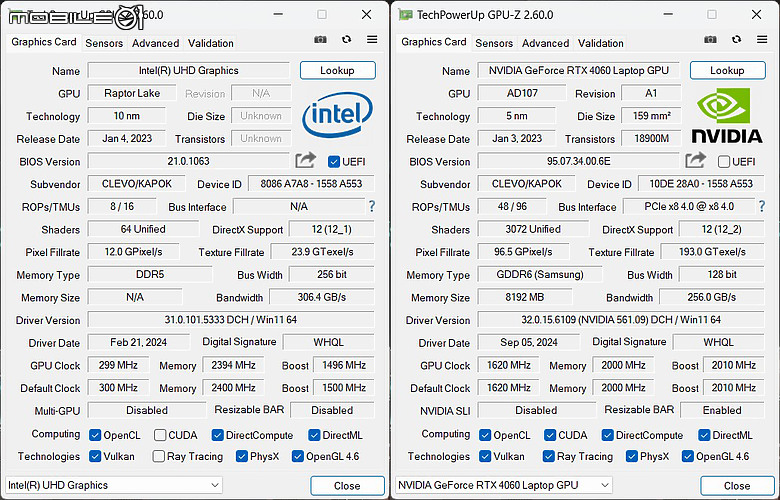Click the 8192 MB Memory Size field
This screenshot has height=500, width=780.
pyautogui.click(x=525, y=297)
